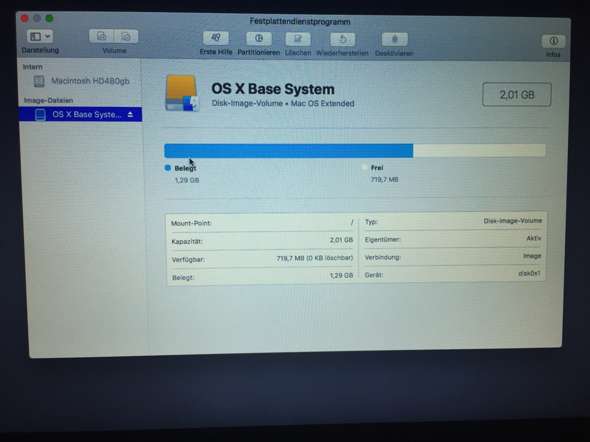Click the Festplattendienstprogramm window title

pos(300,21)
